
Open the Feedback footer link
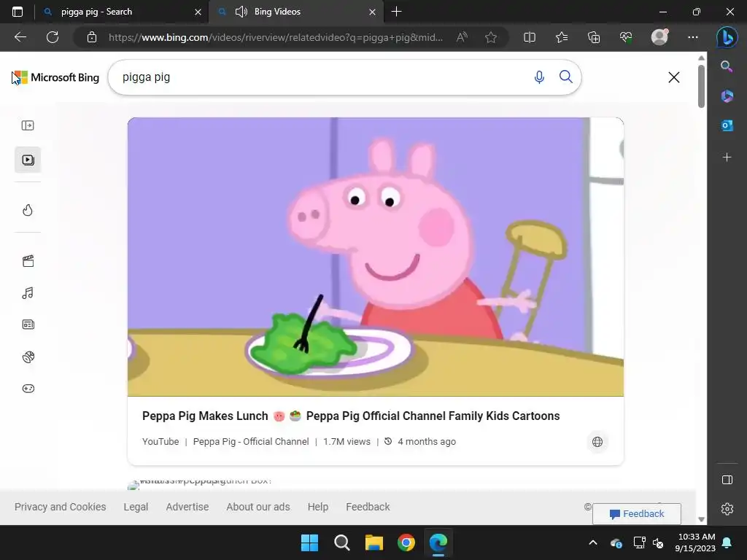coord(368,507)
